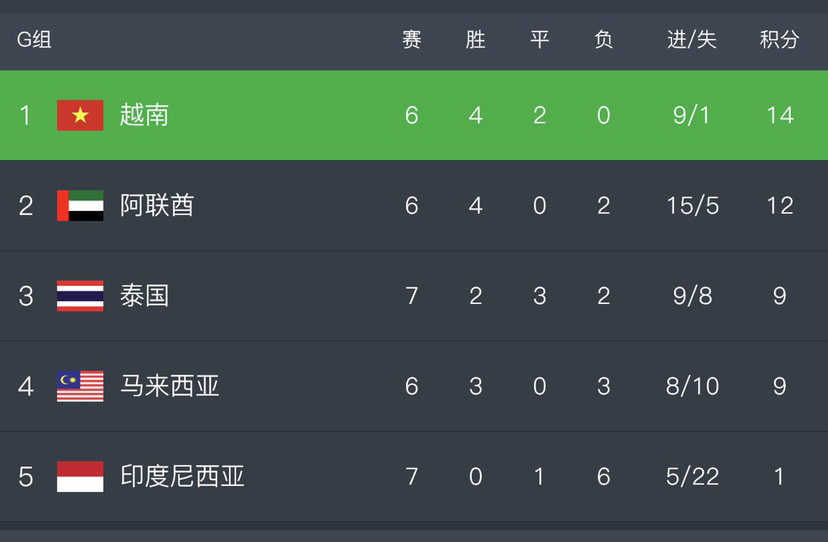
Task: Click the 负 column header
Action: tap(604, 40)
